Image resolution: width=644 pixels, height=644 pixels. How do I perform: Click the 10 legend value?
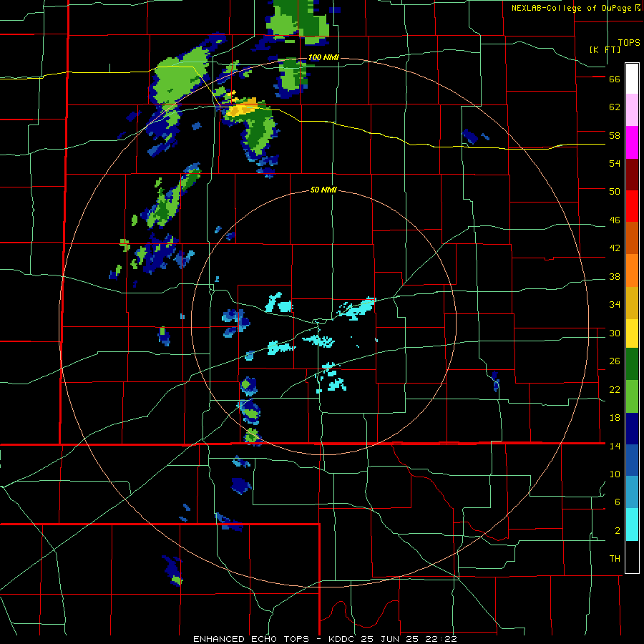pos(615,474)
